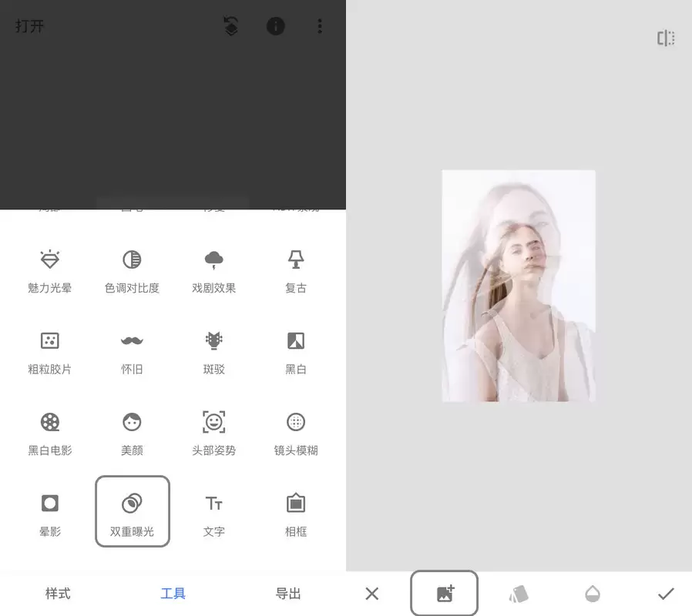This screenshot has height=616, width=692.
Task: Tap the 打开 open button
Action: click(29, 26)
